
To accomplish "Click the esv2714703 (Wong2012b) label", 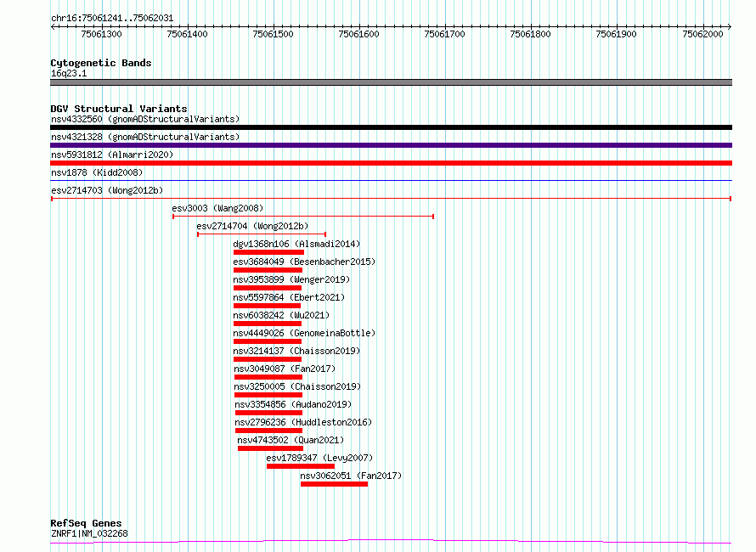I will (107, 190).
